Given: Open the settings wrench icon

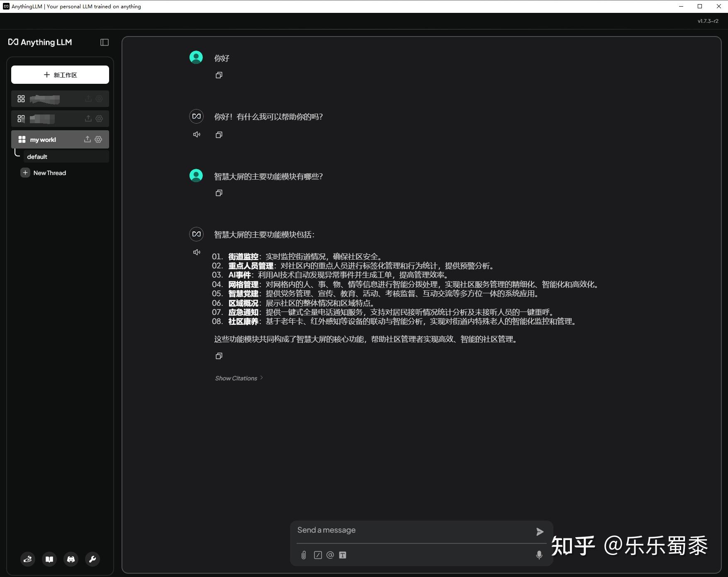Looking at the screenshot, I should pos(93,559).
